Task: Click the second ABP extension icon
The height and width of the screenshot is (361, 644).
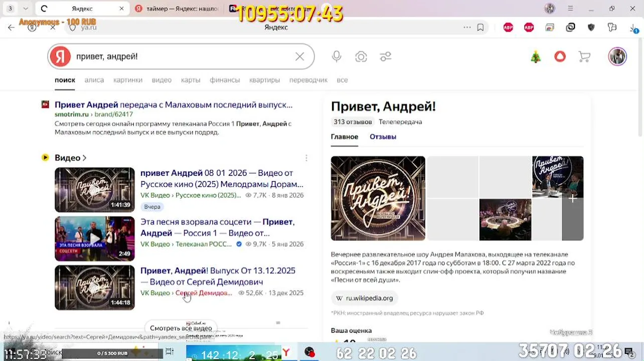Action: tap(529, 28)
